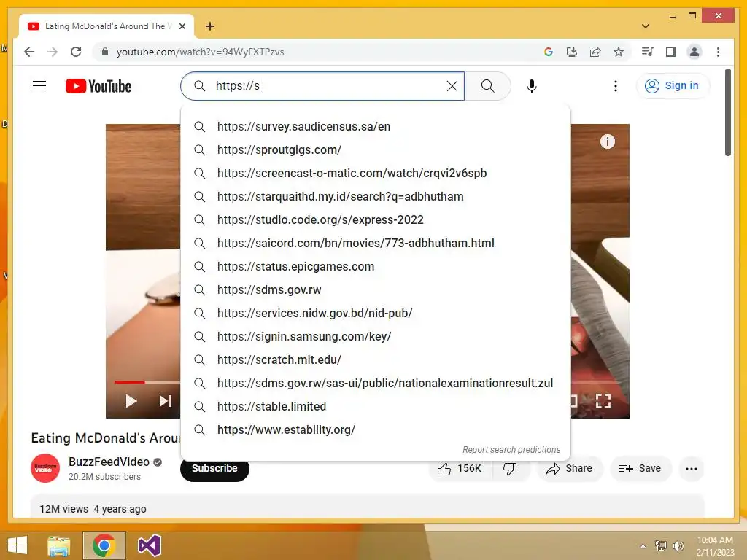
Task: View site info via the padlock icon
Action: tap(105, 52)
